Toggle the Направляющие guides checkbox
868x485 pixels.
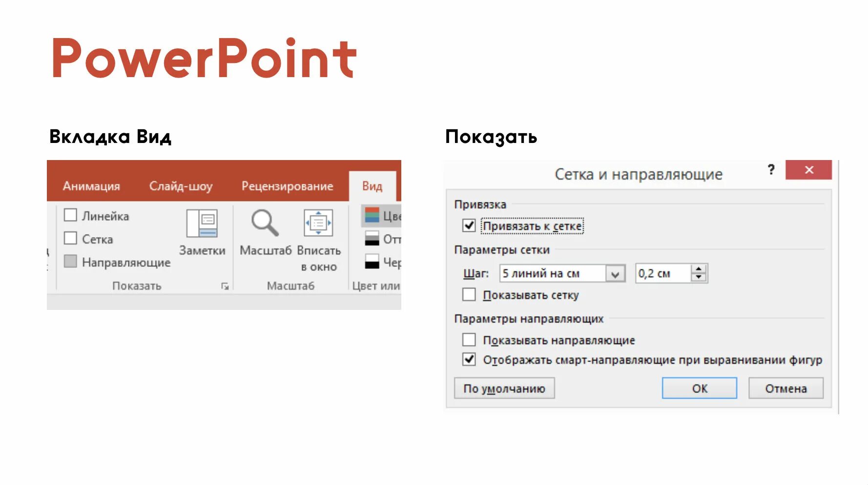tap(70, 262)
